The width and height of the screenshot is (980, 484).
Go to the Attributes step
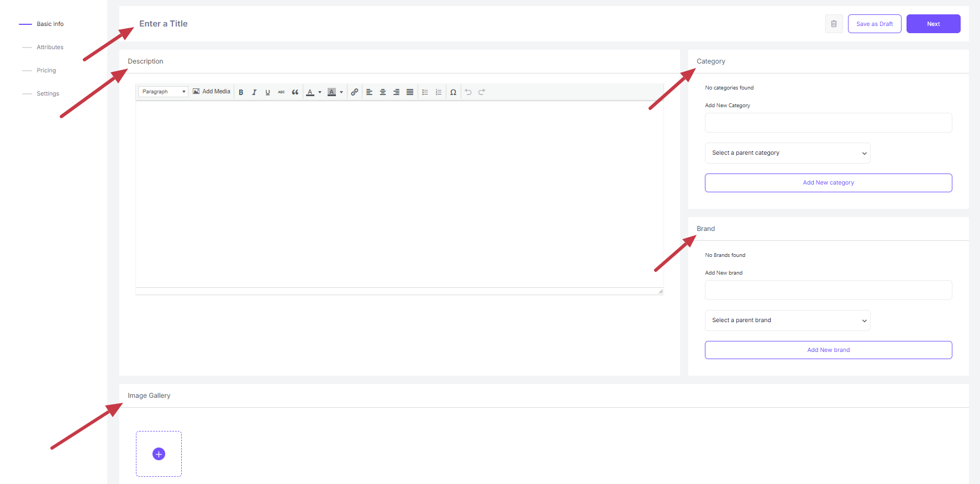pyautogui.click(x=50, y=48)
